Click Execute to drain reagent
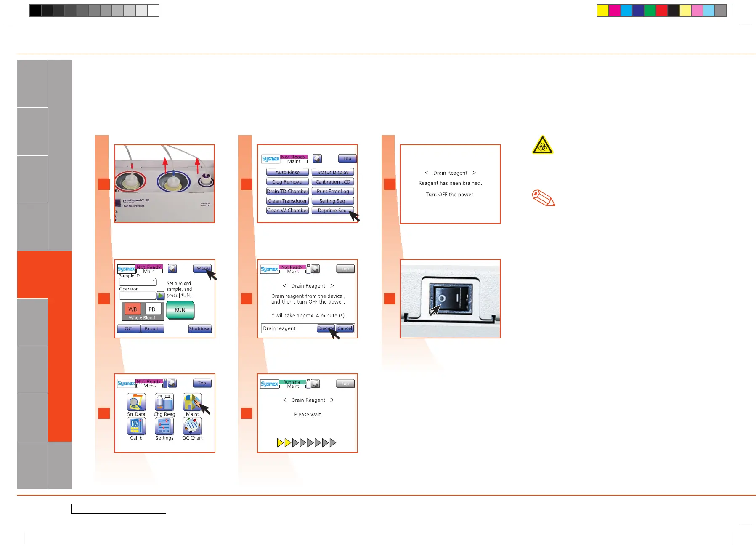756x549 pixels. tap(326, 328)
